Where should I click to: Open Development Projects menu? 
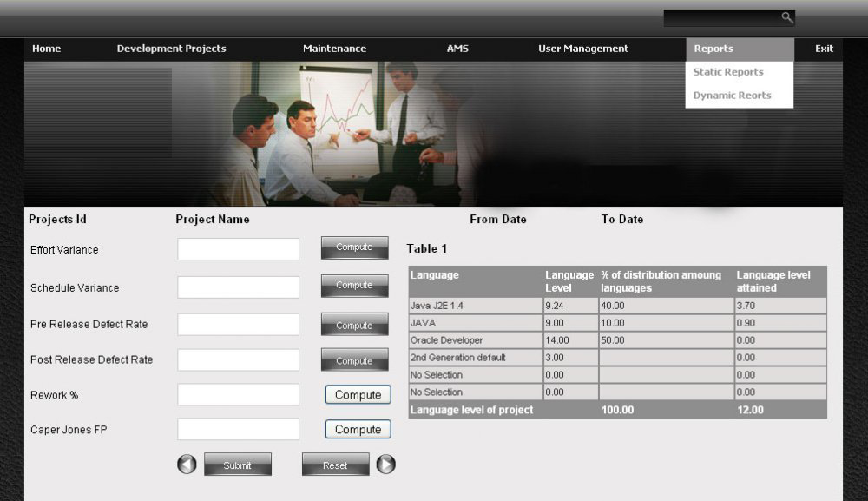pos(171,49)
